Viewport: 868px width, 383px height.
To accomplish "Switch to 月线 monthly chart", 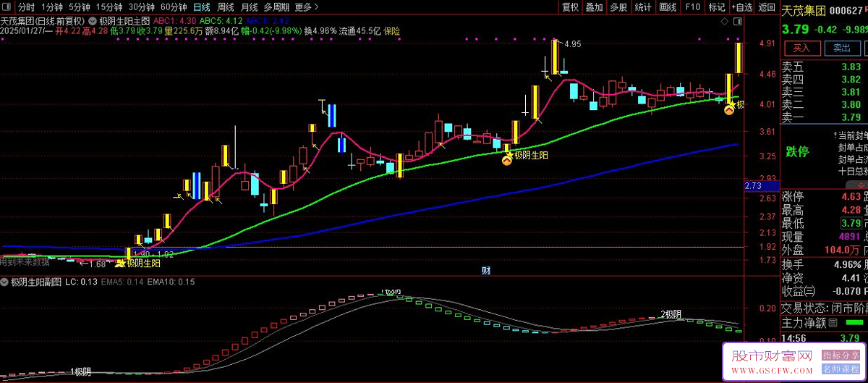I will point(250,7).
